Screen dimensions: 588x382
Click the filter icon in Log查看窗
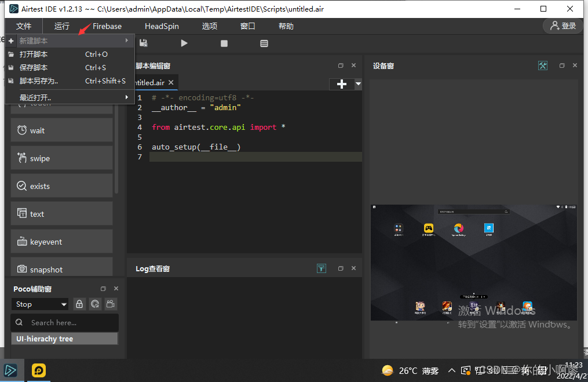point(322,268)
